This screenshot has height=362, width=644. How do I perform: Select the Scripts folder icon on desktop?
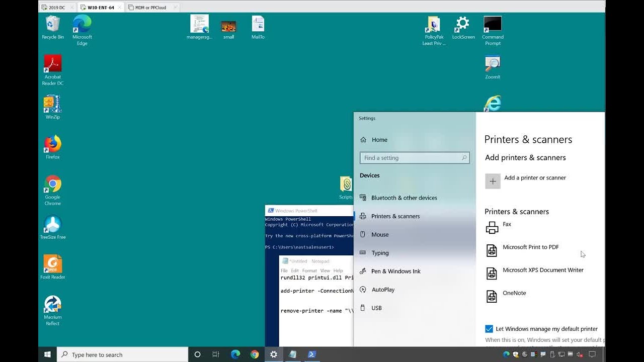click(x=346, y=188)
